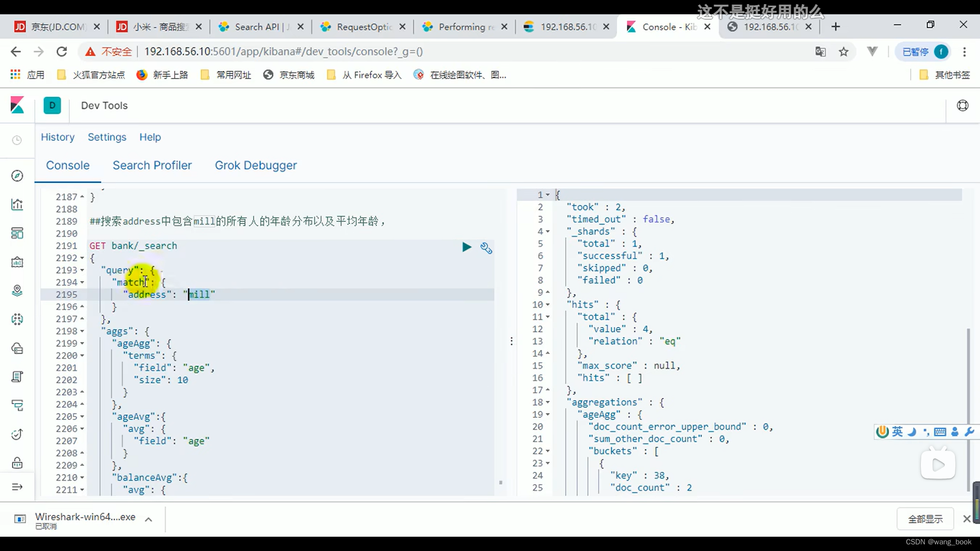Open Discover compass icon in sidebar

click(x=17, y=176)
